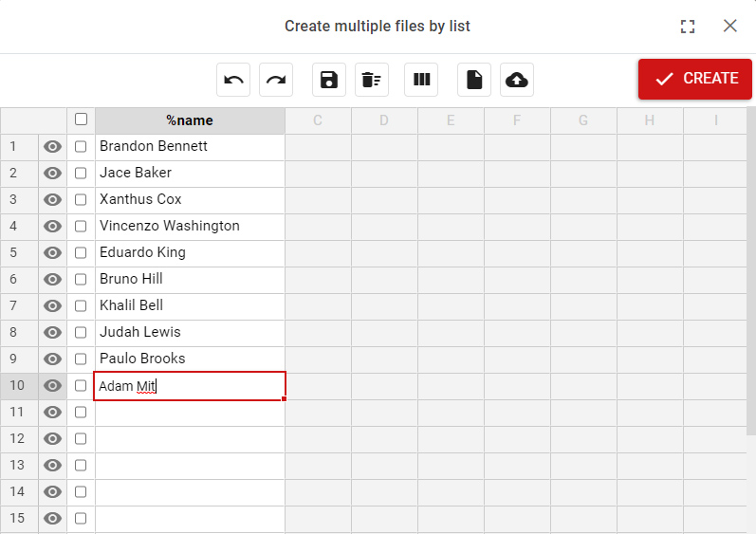Viewport: 756px width, 534px height.
Task: Select the cell containing Xanthus Cox
Action: point(190,200)
